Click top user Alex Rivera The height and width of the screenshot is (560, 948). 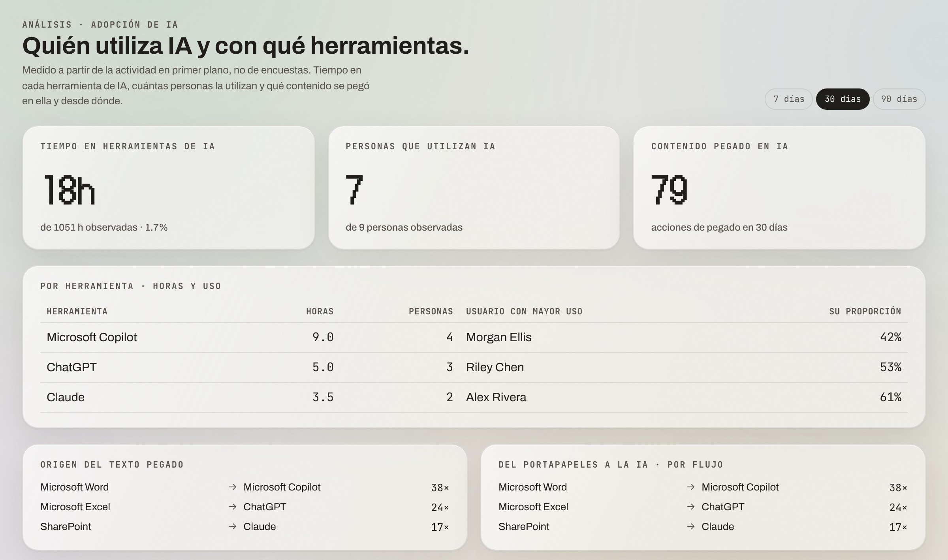coord(496,397)
